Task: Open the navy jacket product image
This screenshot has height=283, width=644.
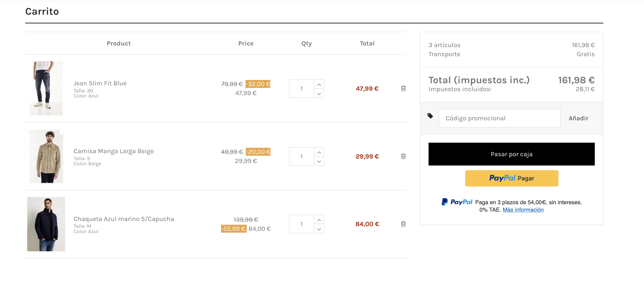Action: click(46, 224)
